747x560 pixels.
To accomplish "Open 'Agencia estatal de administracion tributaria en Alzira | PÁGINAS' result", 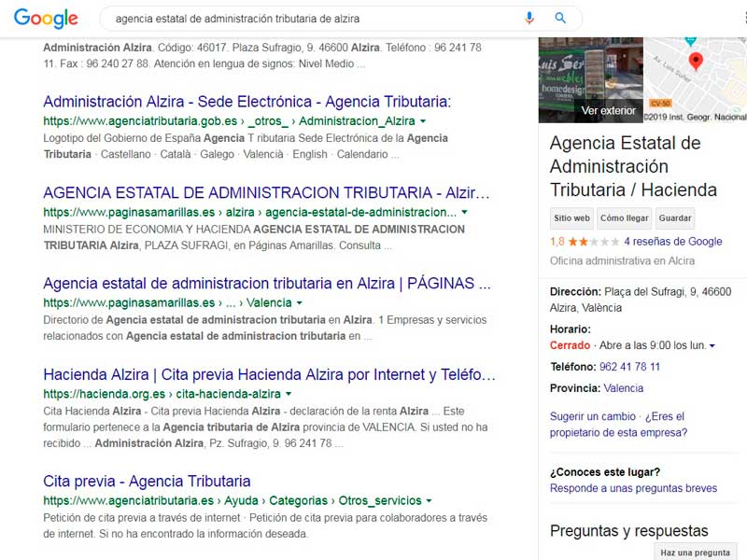I will click(267, 284).
